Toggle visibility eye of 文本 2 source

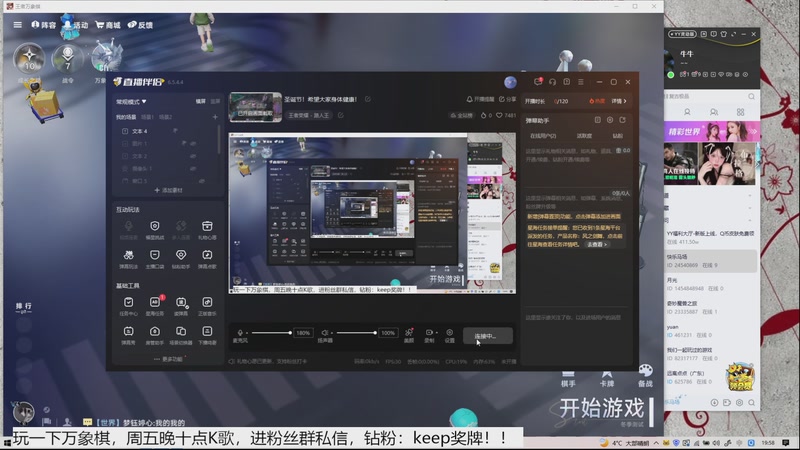point(194,156)
